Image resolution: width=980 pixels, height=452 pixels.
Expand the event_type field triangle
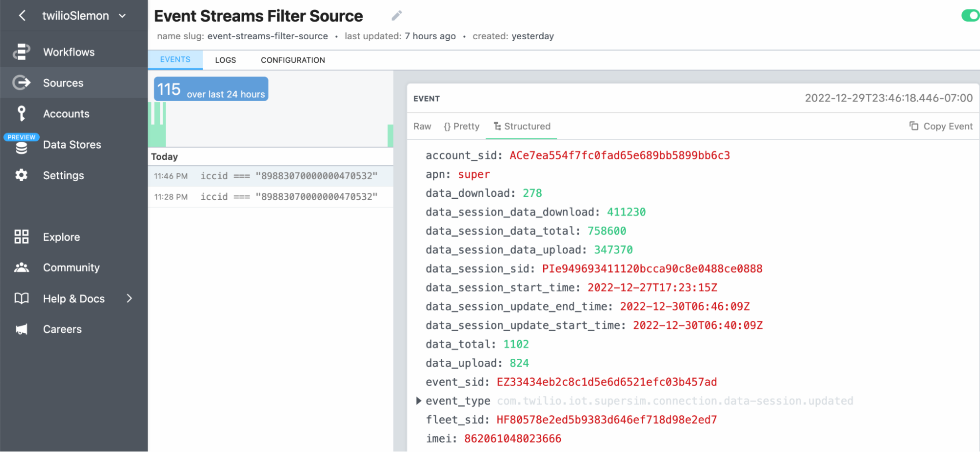pos(419,400)
